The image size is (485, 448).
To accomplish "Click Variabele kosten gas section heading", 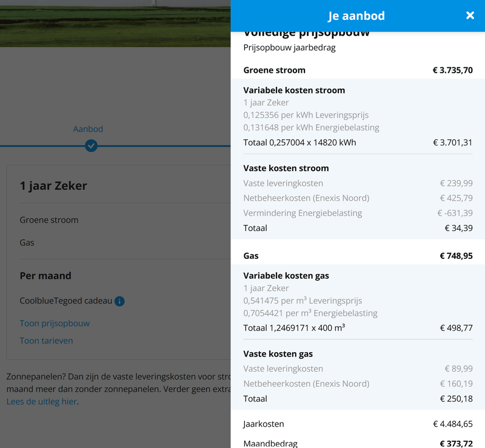I will (286, 276).
